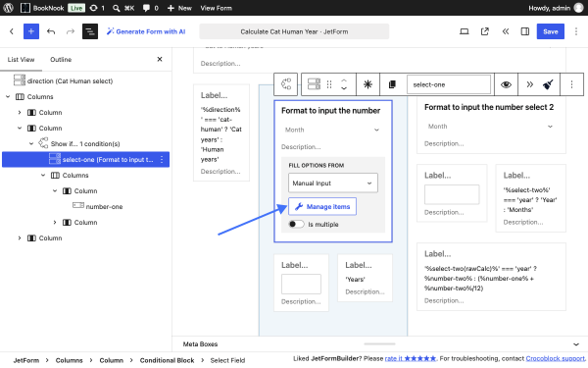Open the BookNook site menu

coord(42,8)
